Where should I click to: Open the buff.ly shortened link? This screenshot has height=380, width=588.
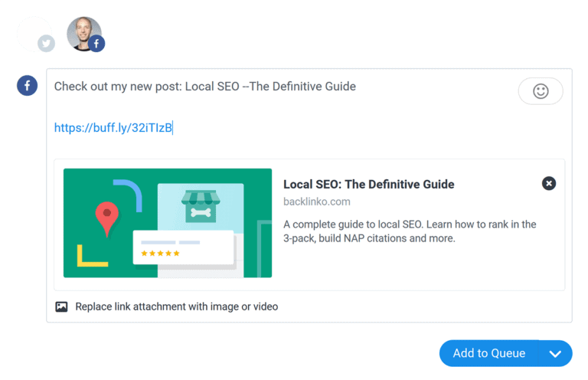click(x=113, y=128)
